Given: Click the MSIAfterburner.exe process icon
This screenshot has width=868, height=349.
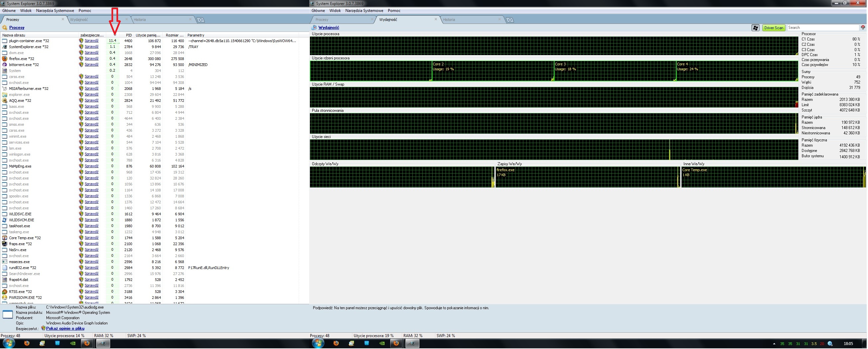Looking at the screenshot, I should click(x=5, y=89).
